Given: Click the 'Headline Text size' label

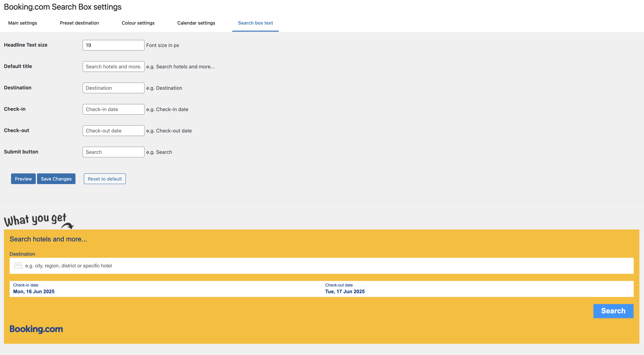Looking at the screenshot, I should tap(25, 45).
